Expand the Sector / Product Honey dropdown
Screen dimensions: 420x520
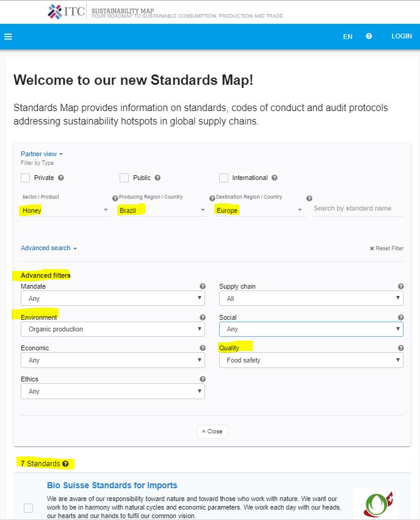(65, 210)
